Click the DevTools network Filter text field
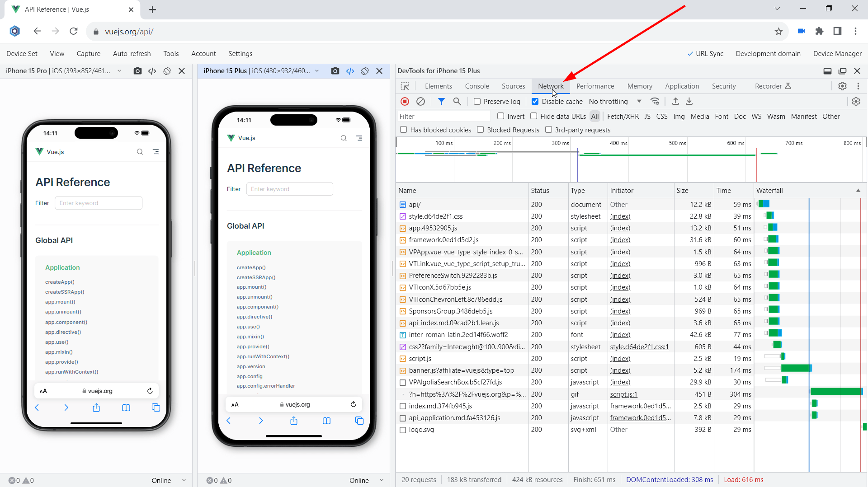This screenshot has width=868, height=487. click(x=443, y=117)
